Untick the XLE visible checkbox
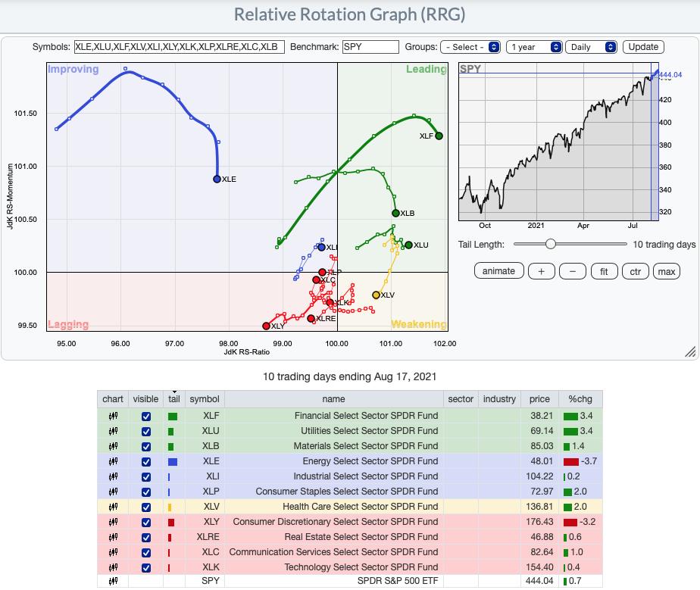 (146, 462)
